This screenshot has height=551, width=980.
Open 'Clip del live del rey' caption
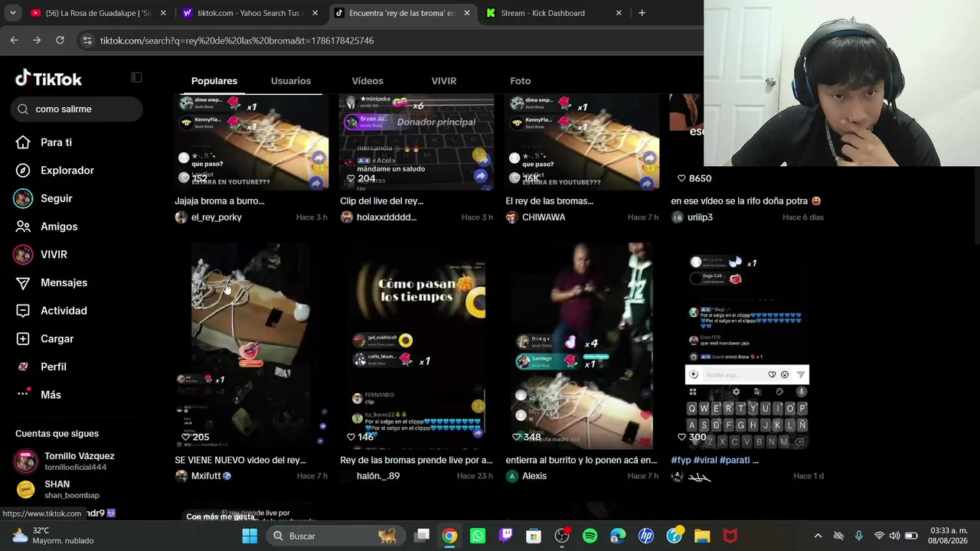(381, 201)
